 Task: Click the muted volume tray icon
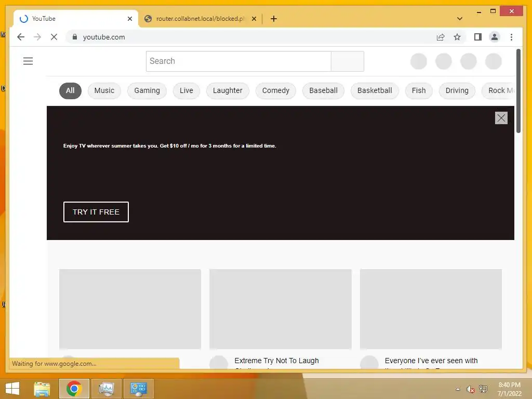tap(470, 389)
